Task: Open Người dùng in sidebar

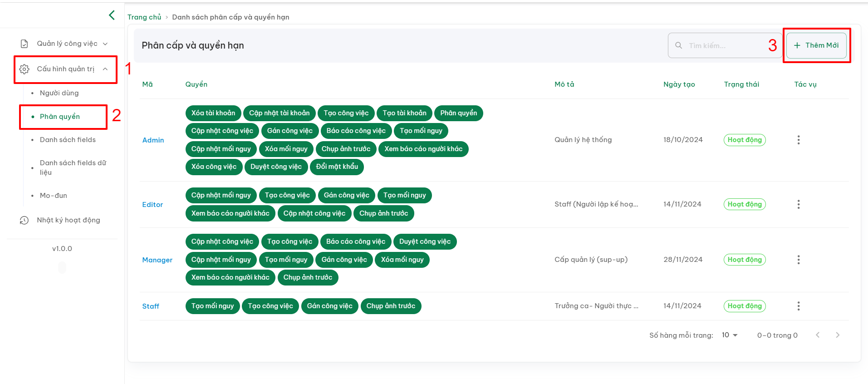Action: pos(59,93)
